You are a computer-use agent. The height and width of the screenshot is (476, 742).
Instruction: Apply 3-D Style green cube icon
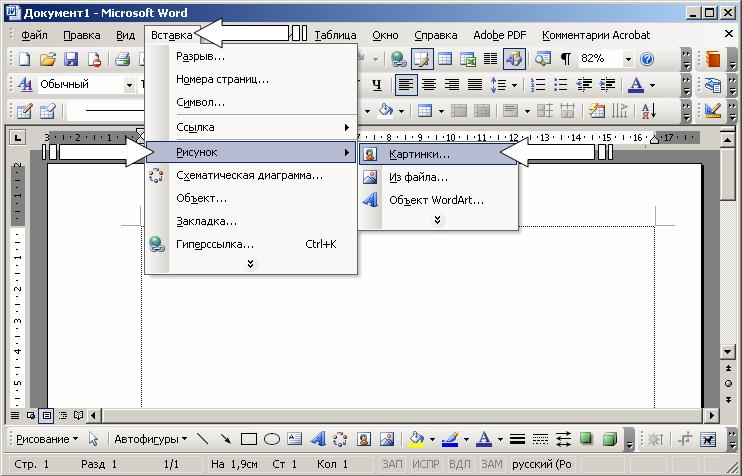click(x=610, y=439)
